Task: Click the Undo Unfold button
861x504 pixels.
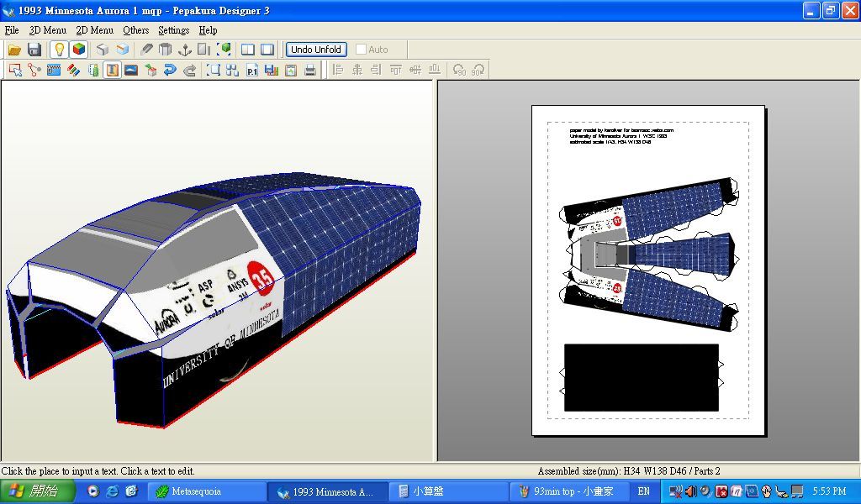Action: tap(315, 50)
